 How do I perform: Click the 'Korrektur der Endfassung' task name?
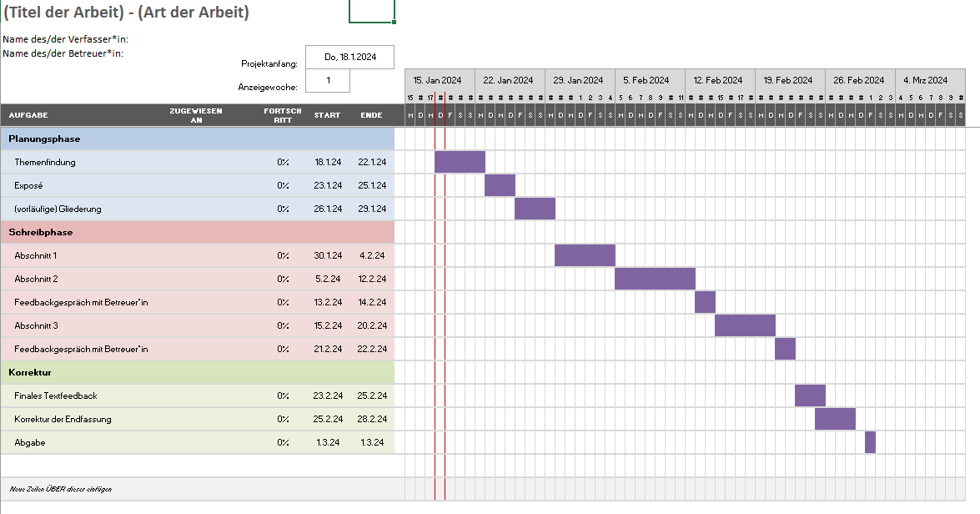coord(63,419)
